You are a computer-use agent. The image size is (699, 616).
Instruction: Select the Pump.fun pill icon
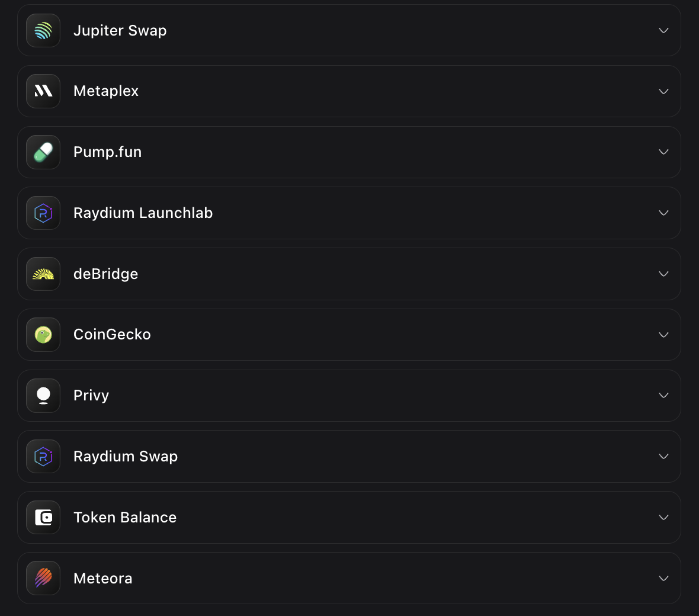coord(43,152)
